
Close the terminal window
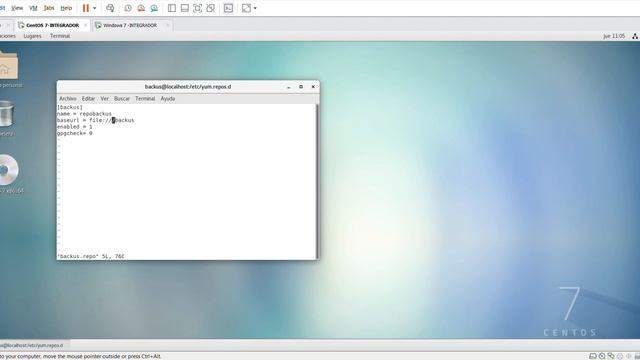[313, 87]
